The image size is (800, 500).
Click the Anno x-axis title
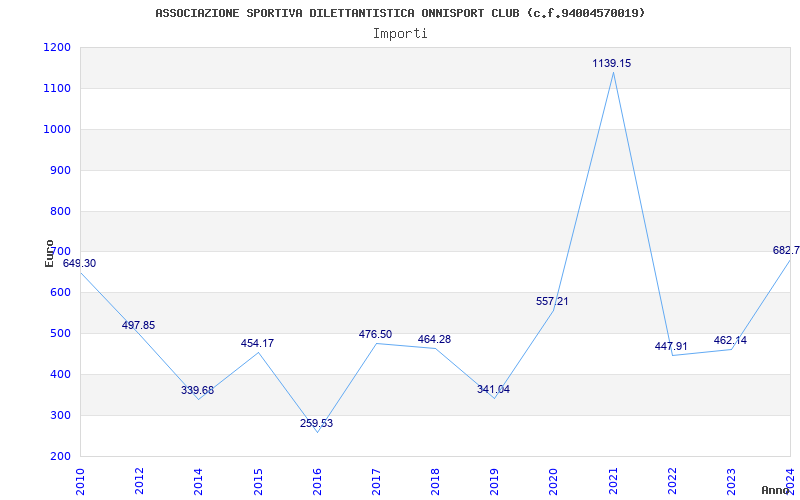(775, 490)
